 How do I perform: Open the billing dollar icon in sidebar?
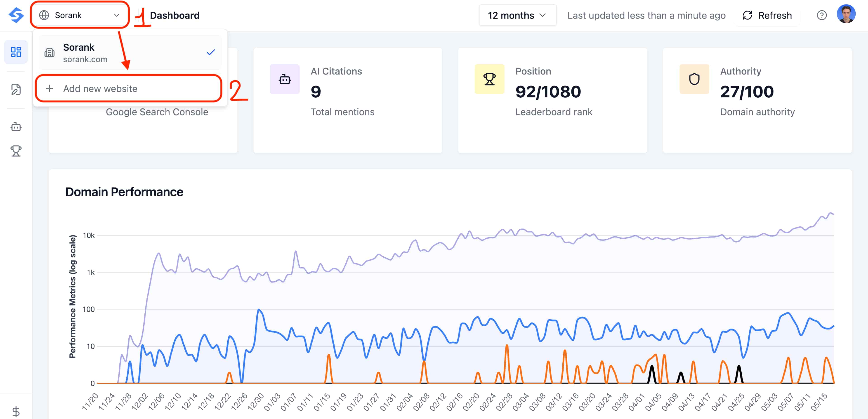click(x=16, y=412)
